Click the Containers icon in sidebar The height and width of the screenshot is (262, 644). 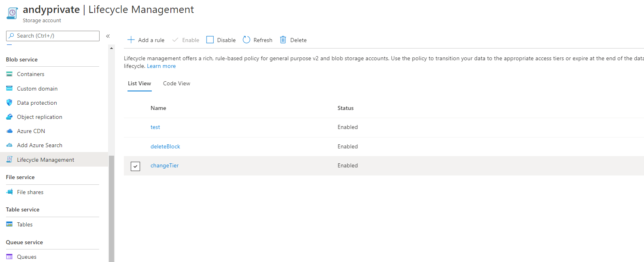pyautogui.click(x=9, y=74)
